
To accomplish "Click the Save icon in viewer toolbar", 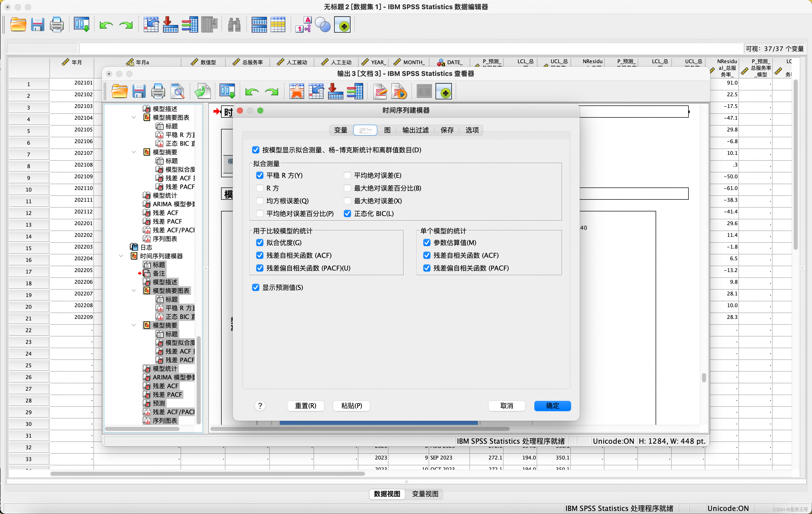I will click(x=139, y=92).
